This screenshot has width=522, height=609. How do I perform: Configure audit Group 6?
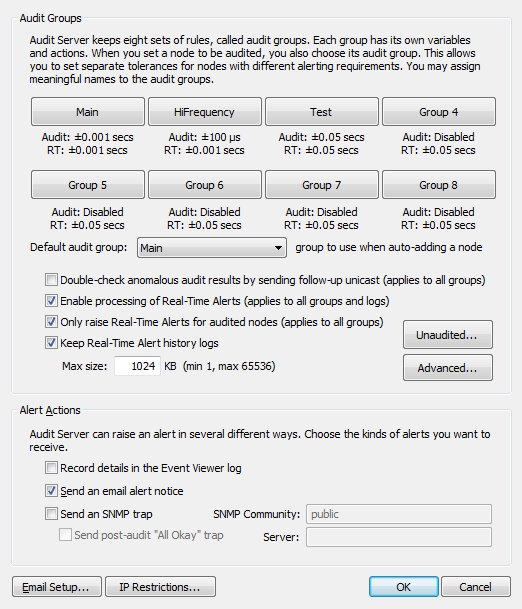click(x=205, y=185)
